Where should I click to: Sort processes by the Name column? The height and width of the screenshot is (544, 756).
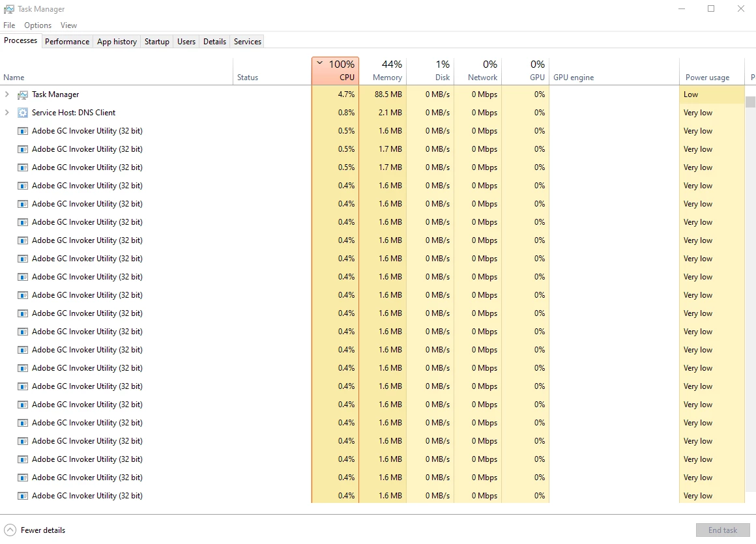[116, 71]
